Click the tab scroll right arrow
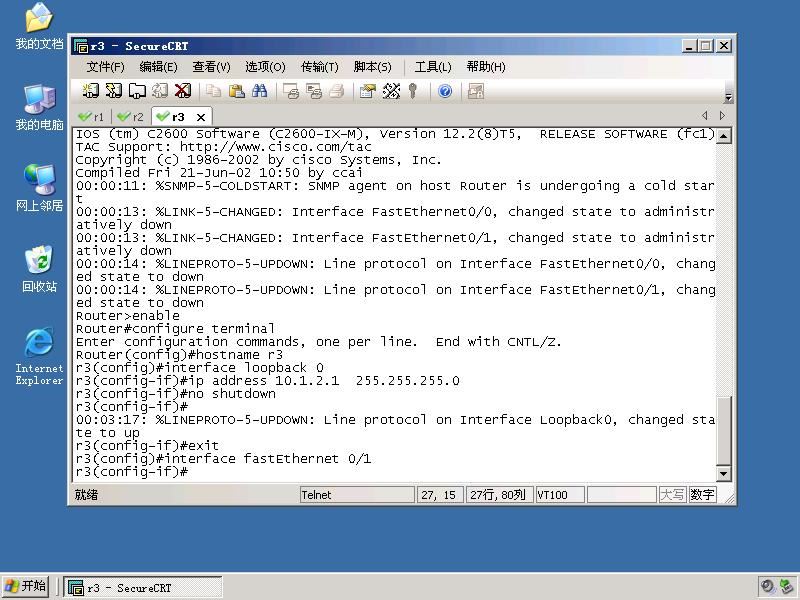Viewport: 800px width, 600px height. (x=722, y=116)
